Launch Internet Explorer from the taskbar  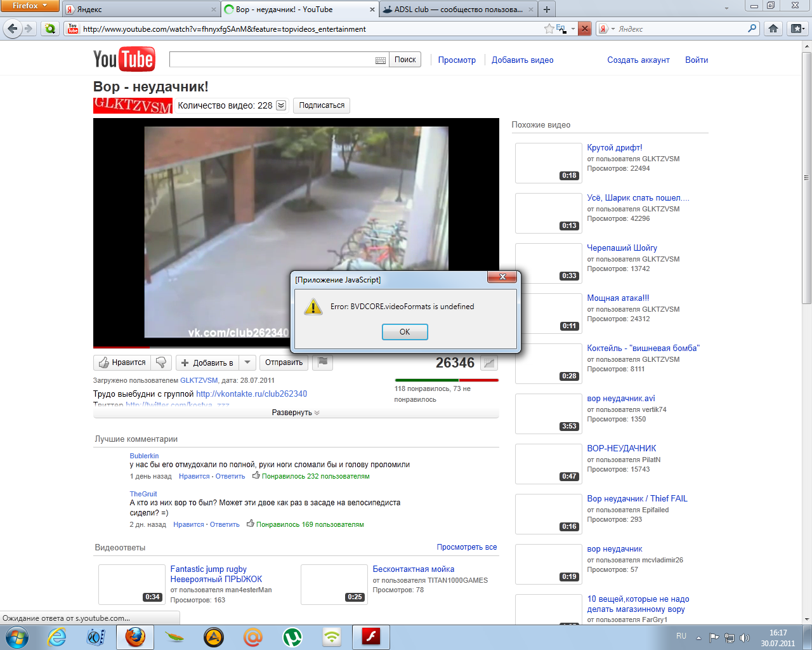57,637
